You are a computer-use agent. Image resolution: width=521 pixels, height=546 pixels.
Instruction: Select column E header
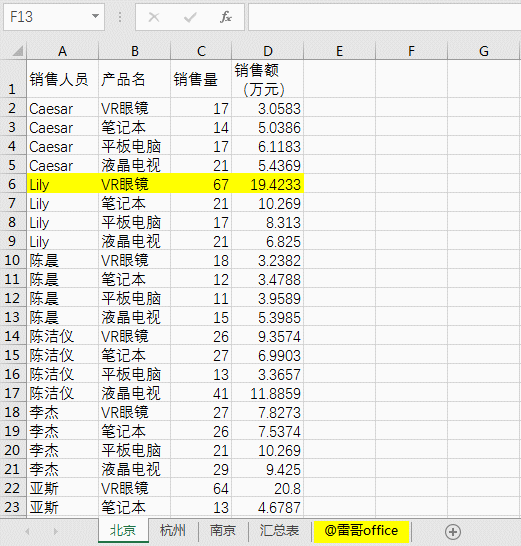(x=340, y=51)
